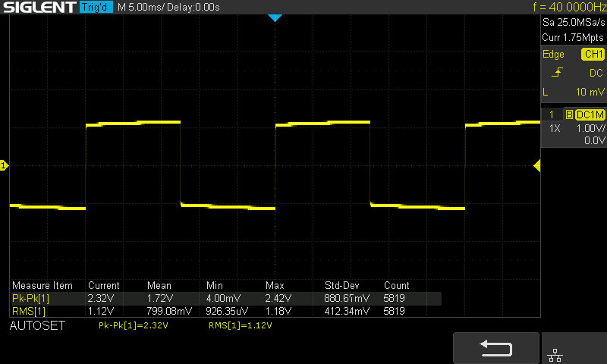607x364 pixels.
Task: Click the 1X probe attenuation label
Action: [x=555, y=128]
